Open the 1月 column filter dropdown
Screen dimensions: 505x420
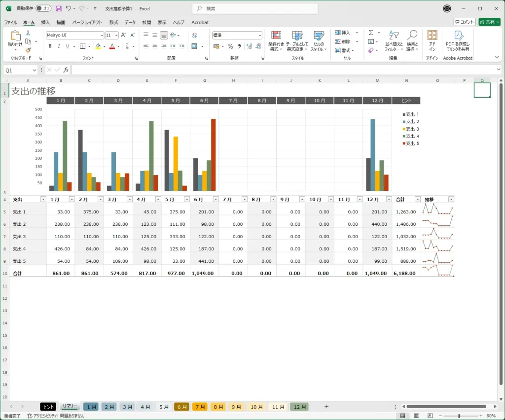point(72,199)
